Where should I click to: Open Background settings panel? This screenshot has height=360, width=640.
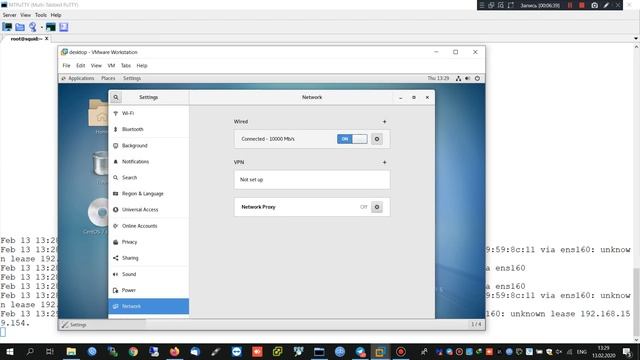coord(149,146)
